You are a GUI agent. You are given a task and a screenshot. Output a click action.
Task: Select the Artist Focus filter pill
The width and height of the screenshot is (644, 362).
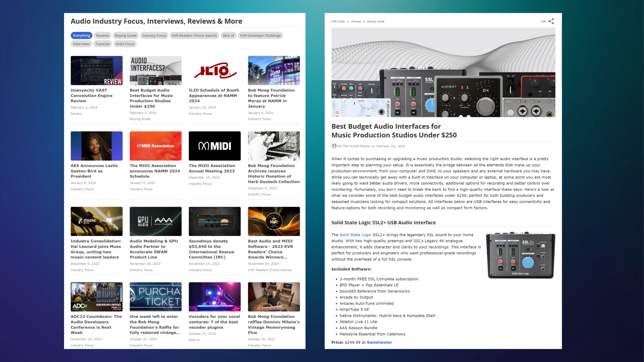125,44
